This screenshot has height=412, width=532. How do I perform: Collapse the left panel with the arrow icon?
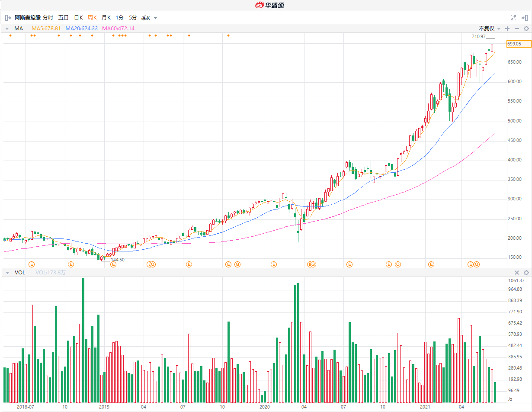click(8, 18)
